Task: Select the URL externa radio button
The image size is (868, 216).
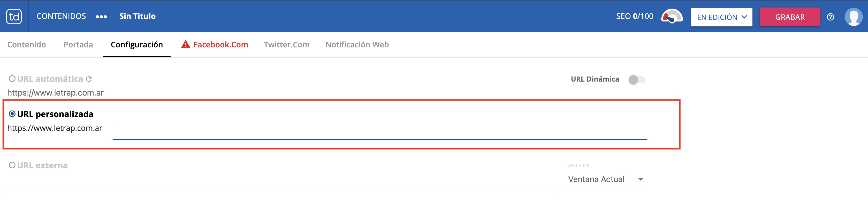Action: pyautogui.click(x=12, y=165)
